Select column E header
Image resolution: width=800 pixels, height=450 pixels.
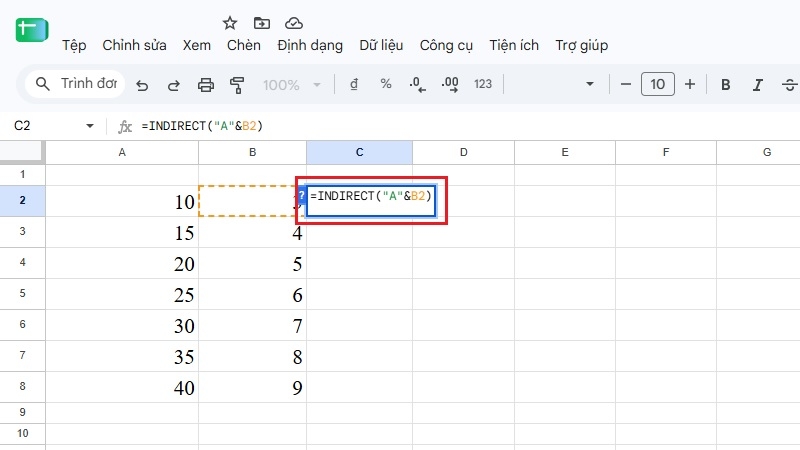565,153
